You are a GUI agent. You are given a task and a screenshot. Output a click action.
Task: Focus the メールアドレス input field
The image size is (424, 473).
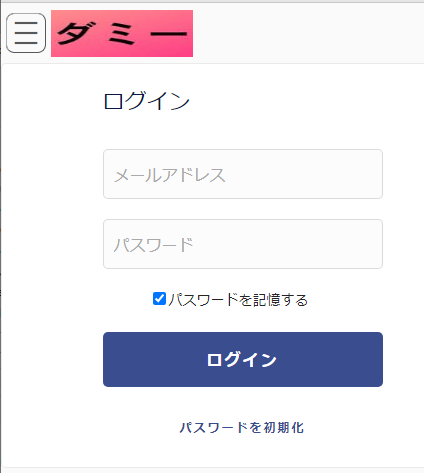coord(243,174)
